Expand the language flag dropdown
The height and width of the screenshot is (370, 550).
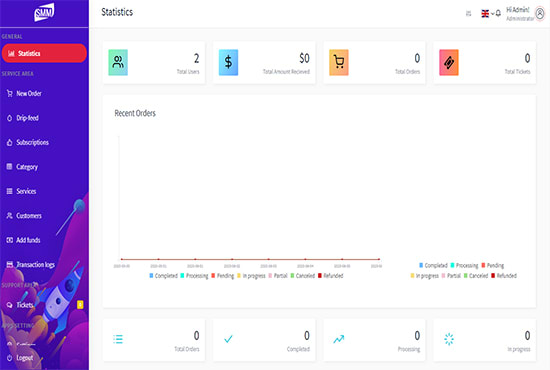(488, 14)
